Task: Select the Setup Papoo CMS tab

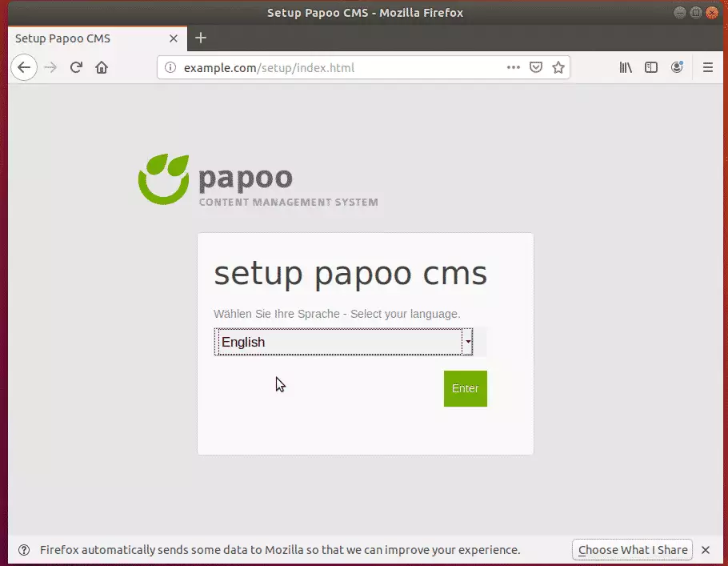Action: click(x=98, y=38)
